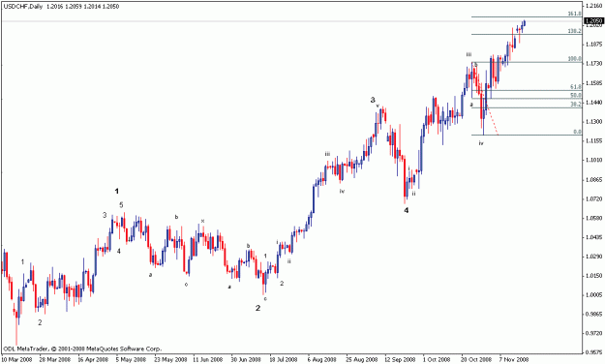The image size is (605, 364).
Task: Click the 23 May 2008 date label
Action: (170, 359)
